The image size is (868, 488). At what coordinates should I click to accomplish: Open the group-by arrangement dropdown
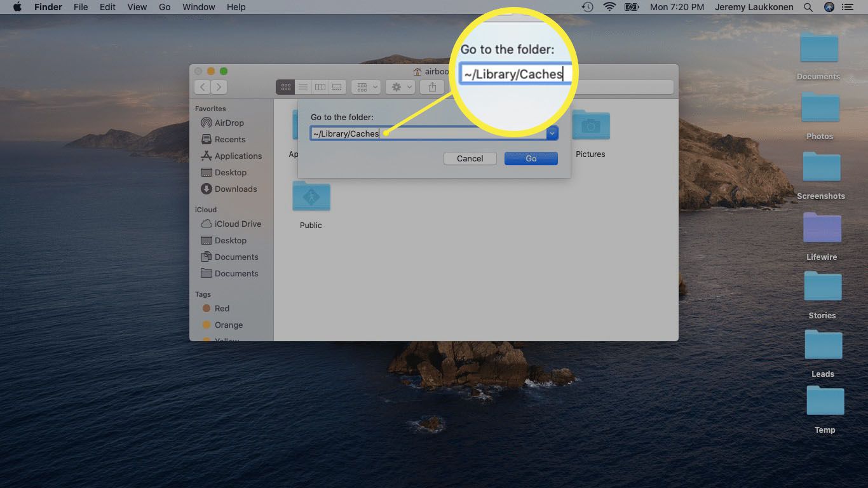367,87
